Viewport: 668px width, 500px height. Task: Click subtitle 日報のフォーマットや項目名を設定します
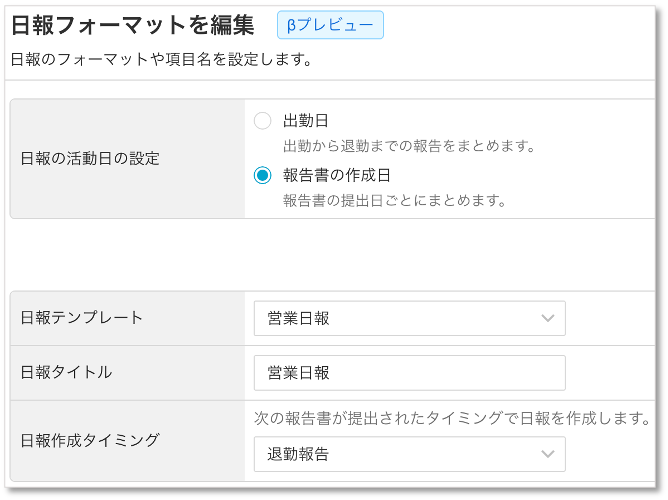click(161, 59)
